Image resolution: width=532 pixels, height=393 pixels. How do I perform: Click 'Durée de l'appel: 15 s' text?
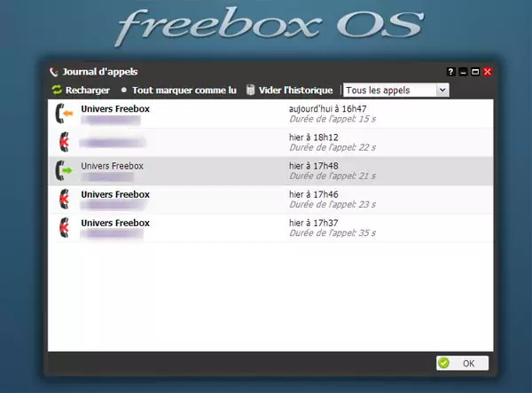332,119
